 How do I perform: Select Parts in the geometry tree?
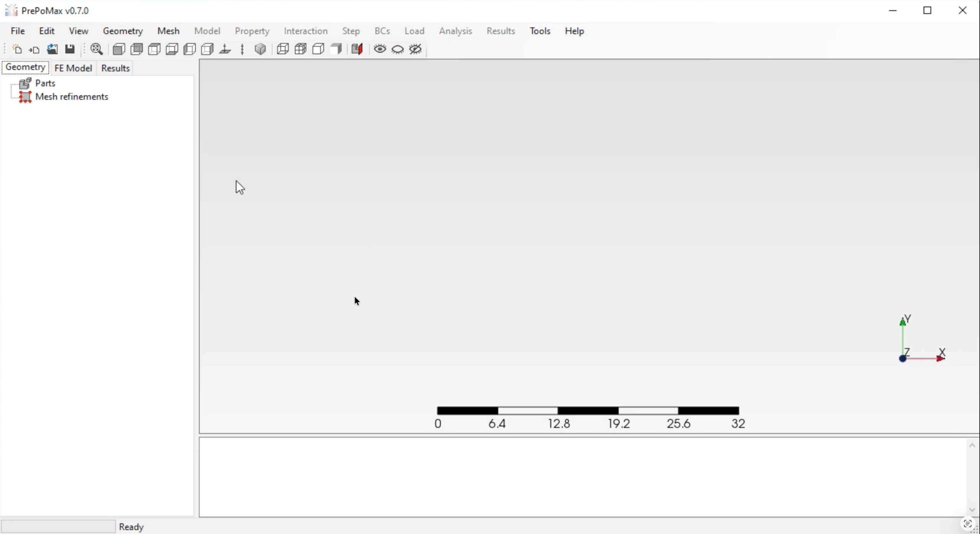(45, 83)
